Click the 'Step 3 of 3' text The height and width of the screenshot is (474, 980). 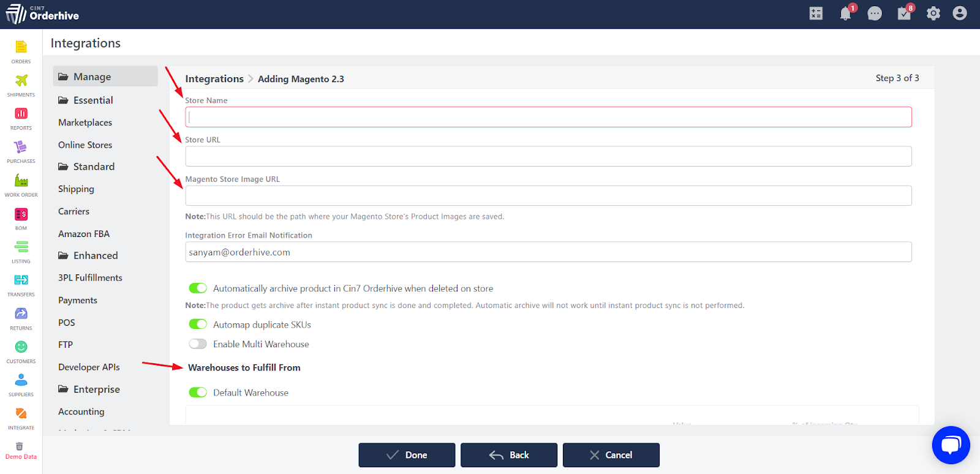click(897, 78)
